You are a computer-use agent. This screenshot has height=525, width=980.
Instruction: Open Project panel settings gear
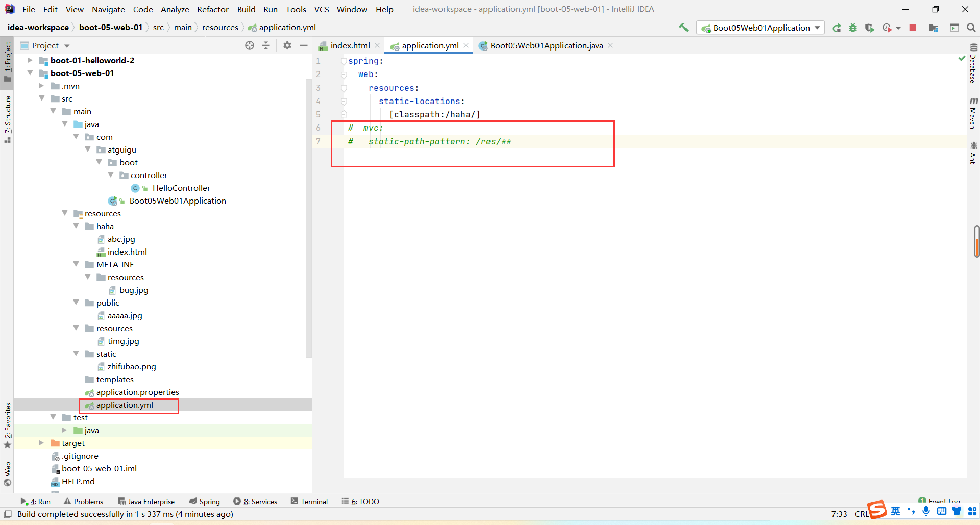click(287, 45)
